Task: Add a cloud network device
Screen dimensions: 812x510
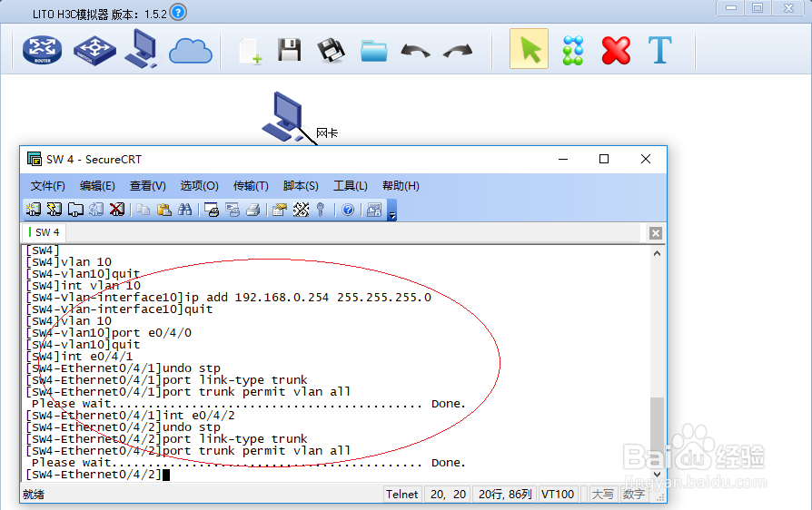Action: (x=191, y=51)
